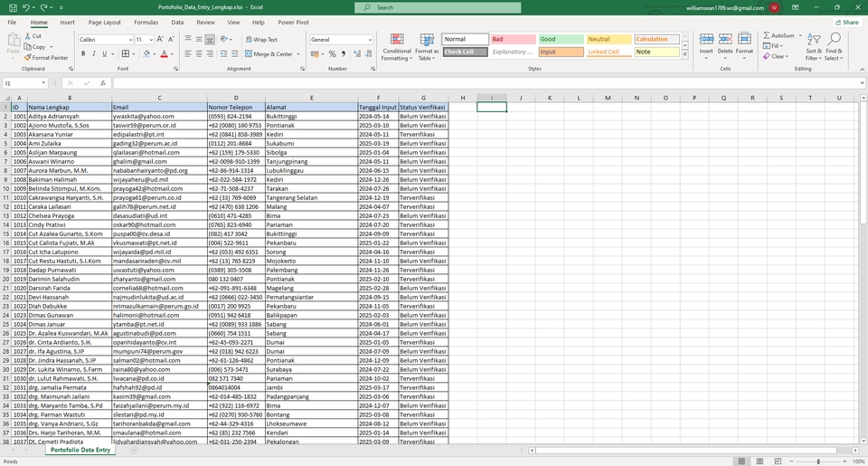868x466 pixels.
Task: Click the zoom level slider
Action: [818, 461]
